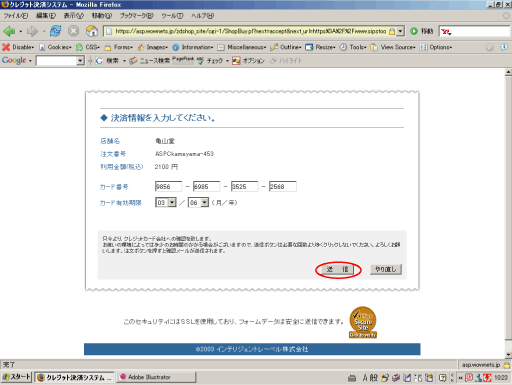Click page scrollbar up arrow

tap(508, 72)
